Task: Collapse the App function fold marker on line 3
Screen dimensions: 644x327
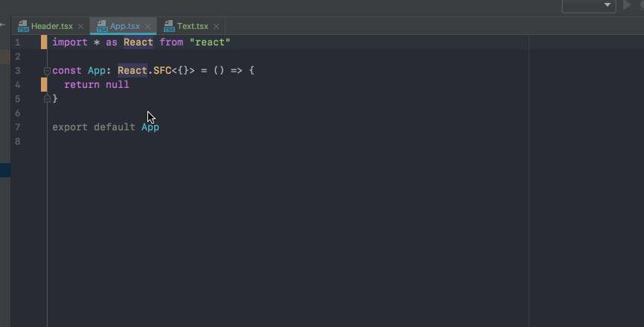Action: (x=47, y=71)
